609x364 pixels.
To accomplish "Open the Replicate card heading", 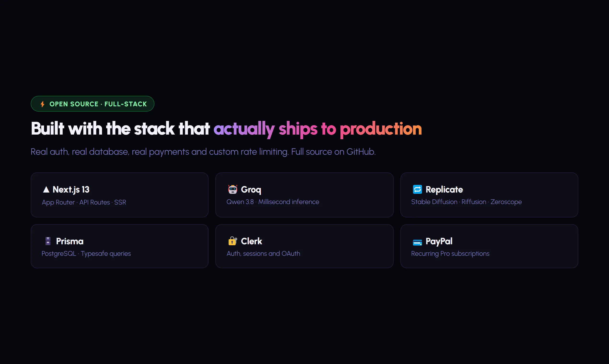I will click(444, 189).
